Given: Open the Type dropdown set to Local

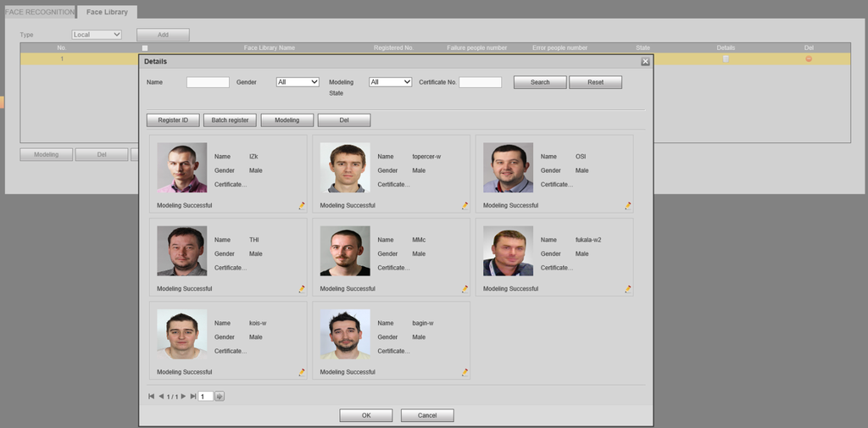Looking at the screenshot, I should [x=97, y=35].
